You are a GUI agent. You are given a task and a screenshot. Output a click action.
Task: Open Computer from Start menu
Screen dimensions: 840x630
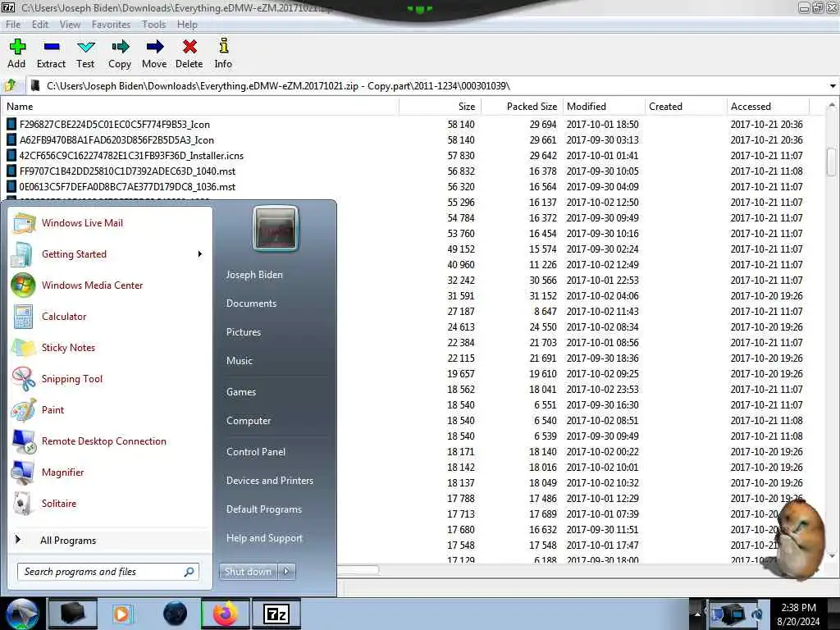[x=249, y=421]
